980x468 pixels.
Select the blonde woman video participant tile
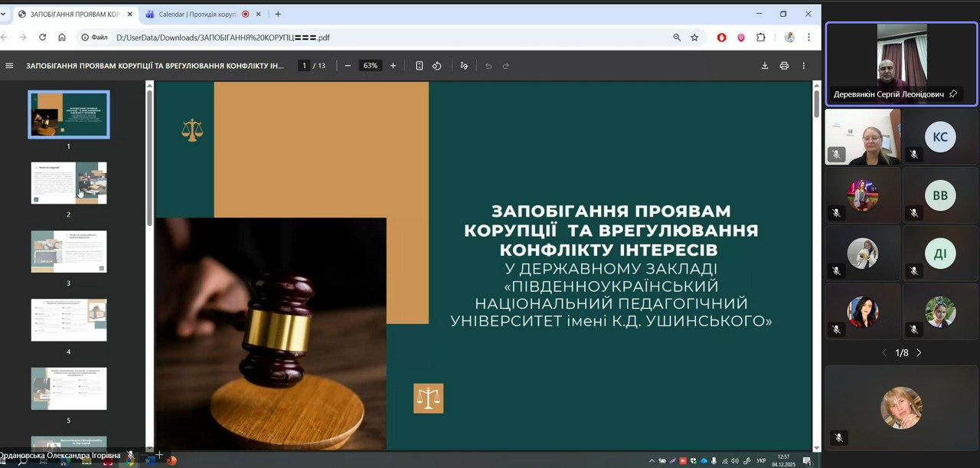[863, 137]
